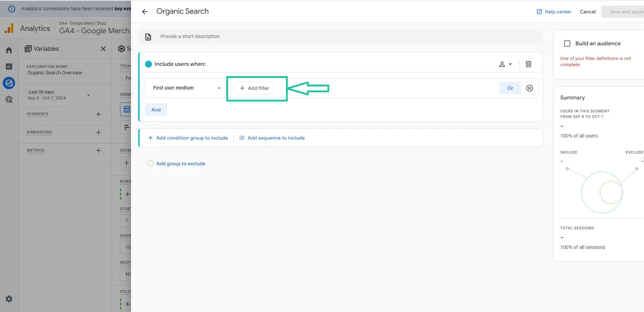
Task: Close the Variables panel
Action: click(x=103, y=49)
